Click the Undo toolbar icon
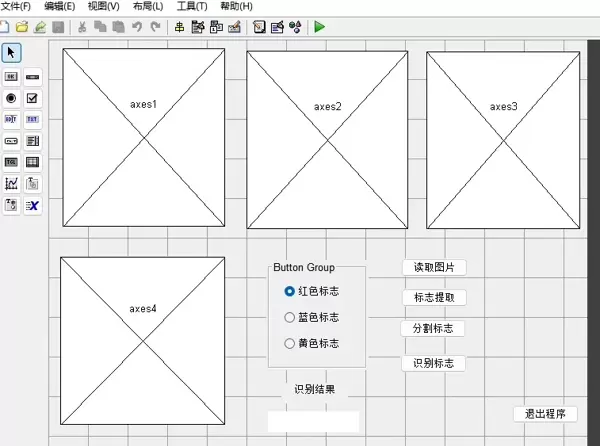Screen dimensions: 600x446 136,27
